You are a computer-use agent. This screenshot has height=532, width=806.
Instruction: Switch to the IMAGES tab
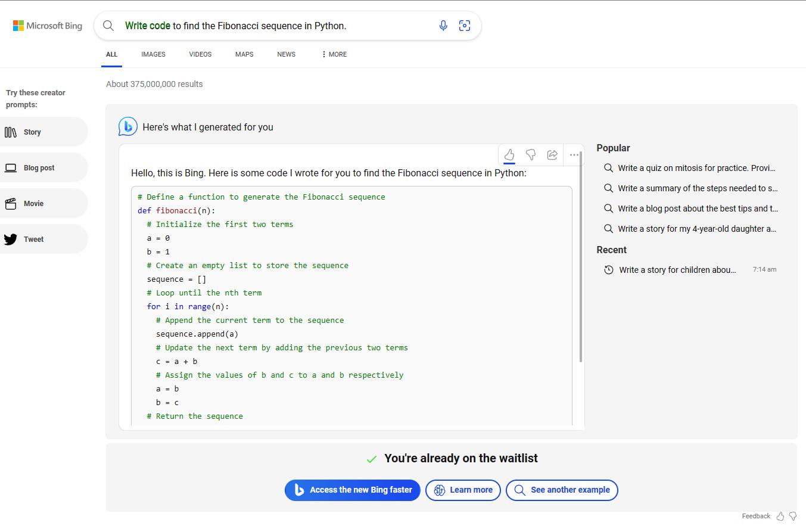coord(153,54)
